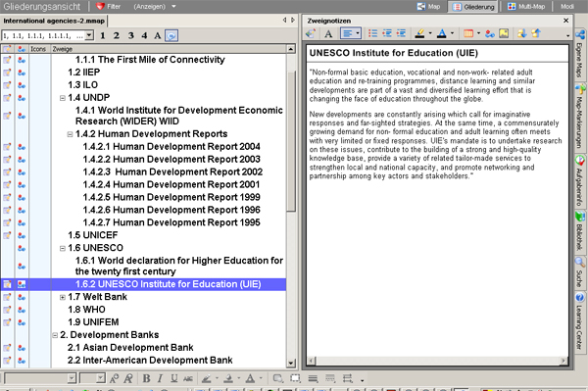Viewport: 588px width, 391px height.
Task: Open the notes icon for row 1.2 IIEP
Action: 7,73
